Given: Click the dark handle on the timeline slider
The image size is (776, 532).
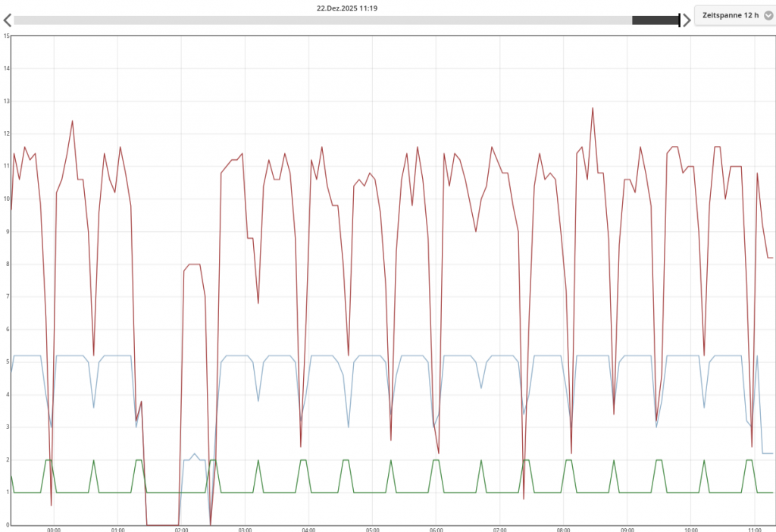Looking at the screenshot, I should [656, 20].
